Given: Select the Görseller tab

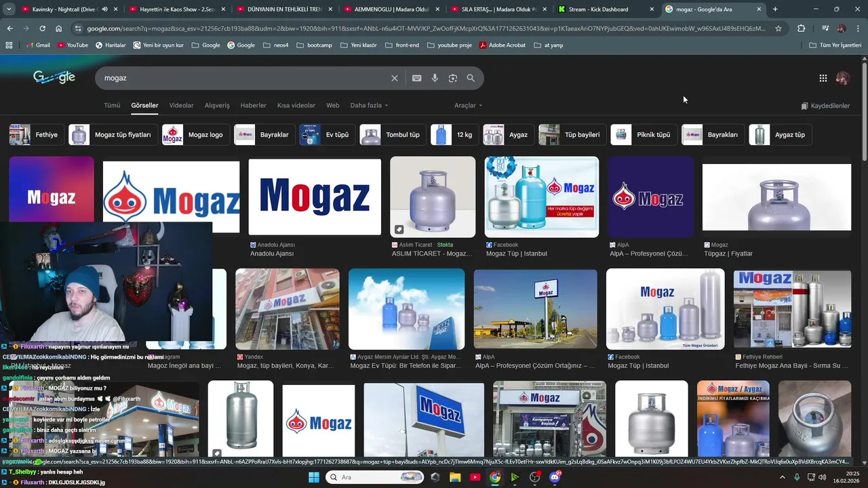Looking at the screenshot, I should click(x=144, y=106).
